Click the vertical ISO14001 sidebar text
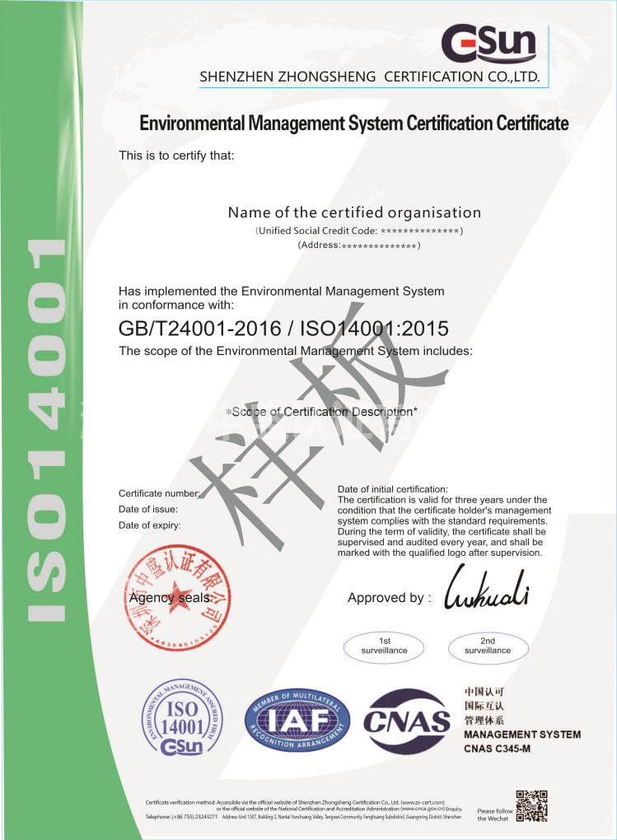This screenshot has width=617, height=840. click(47, 430)
